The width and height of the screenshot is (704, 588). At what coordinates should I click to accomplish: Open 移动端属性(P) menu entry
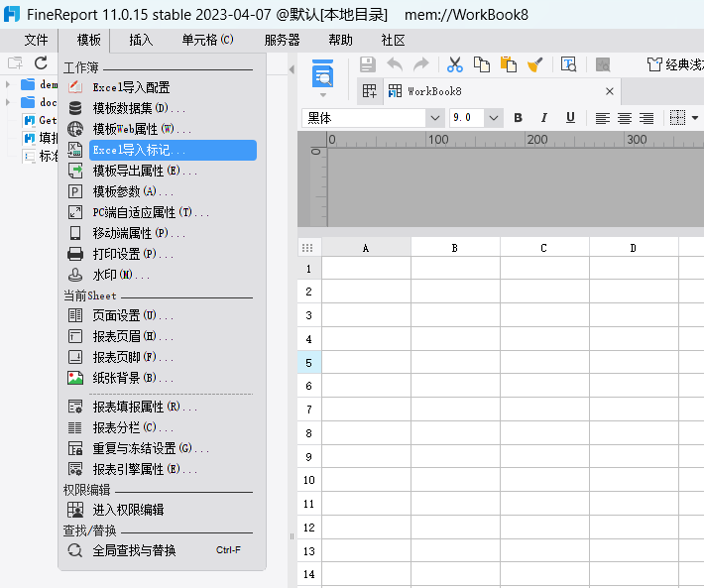(x=162, y=233)
